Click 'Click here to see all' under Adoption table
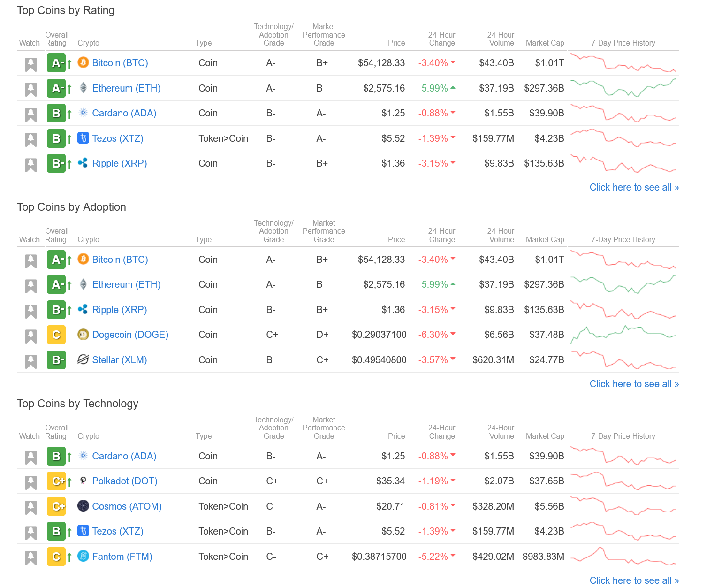 pyautogui.click(x=634, y=384)
